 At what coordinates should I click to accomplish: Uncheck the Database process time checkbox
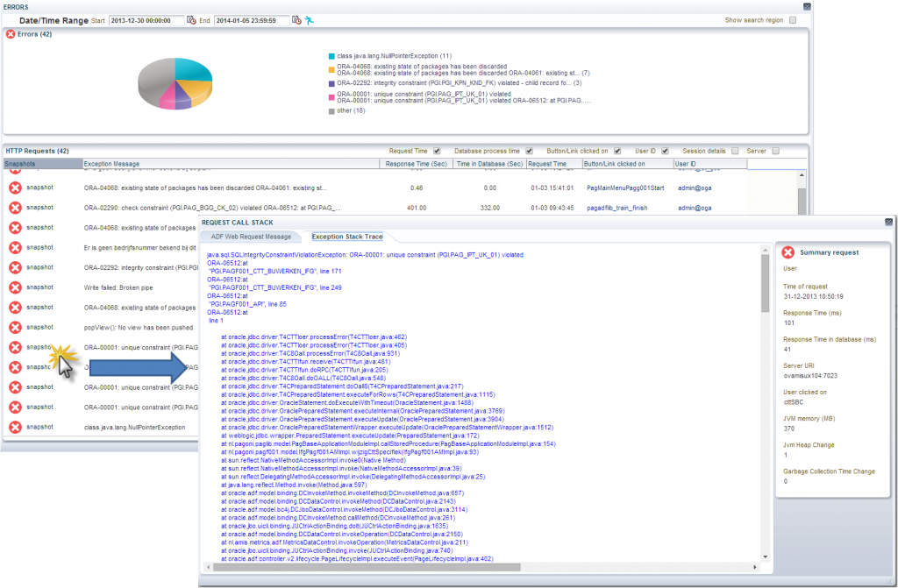click(x=529, y=151)
